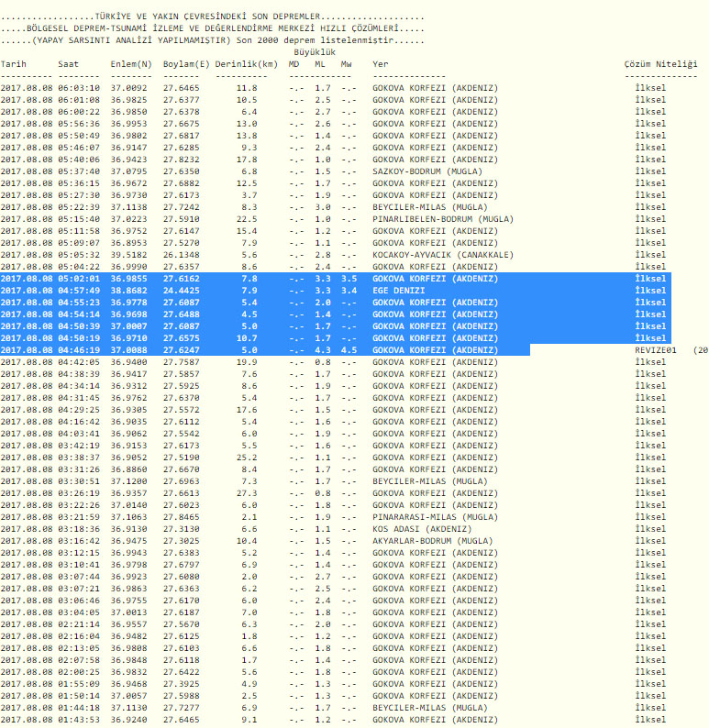Click the AKYARLAR-BODRUM (MUGLA) location
709x728 pixels.
431,541
